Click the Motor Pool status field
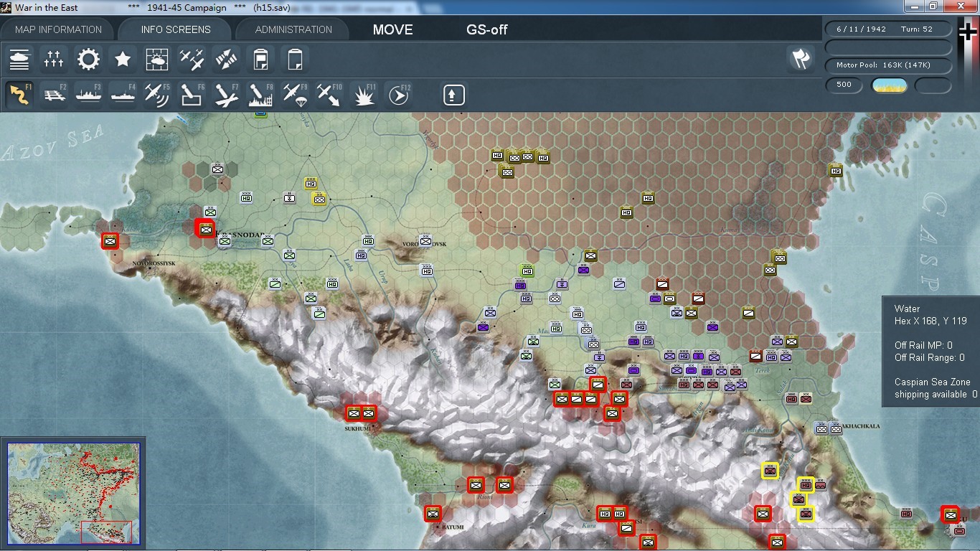The width and height of the screenshot is (980, 551). (x=889, y=65)
